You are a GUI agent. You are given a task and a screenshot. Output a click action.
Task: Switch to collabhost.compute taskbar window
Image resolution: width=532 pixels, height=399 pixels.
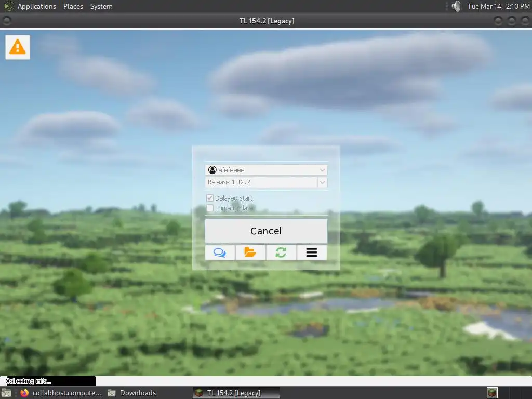click(61, 393)
